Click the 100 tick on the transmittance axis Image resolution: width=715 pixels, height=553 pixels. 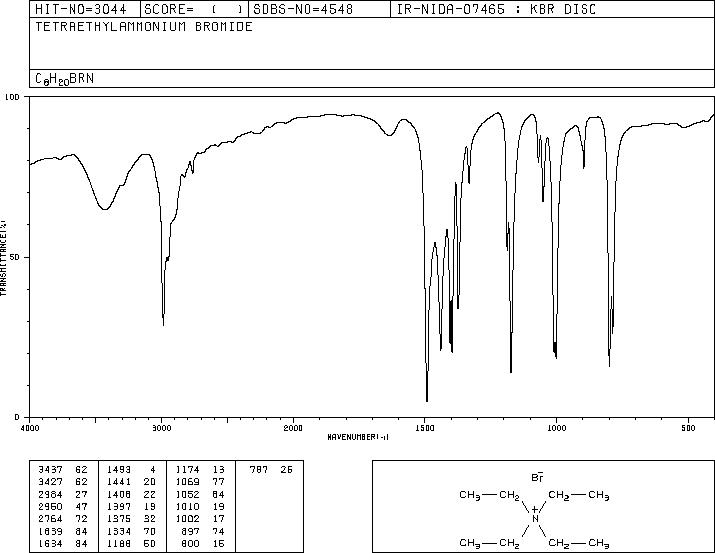click(x=12, y=97)
